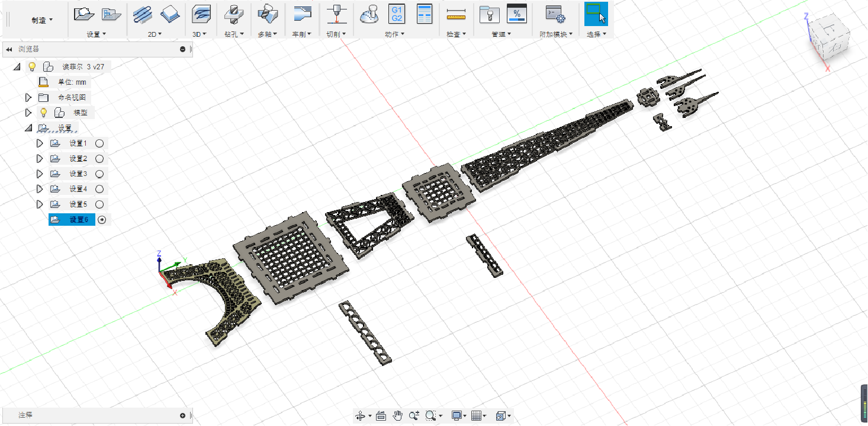Activate the 设置3 radio button
The height and width of the screenshot is (426, 868).
pos(99,174)
